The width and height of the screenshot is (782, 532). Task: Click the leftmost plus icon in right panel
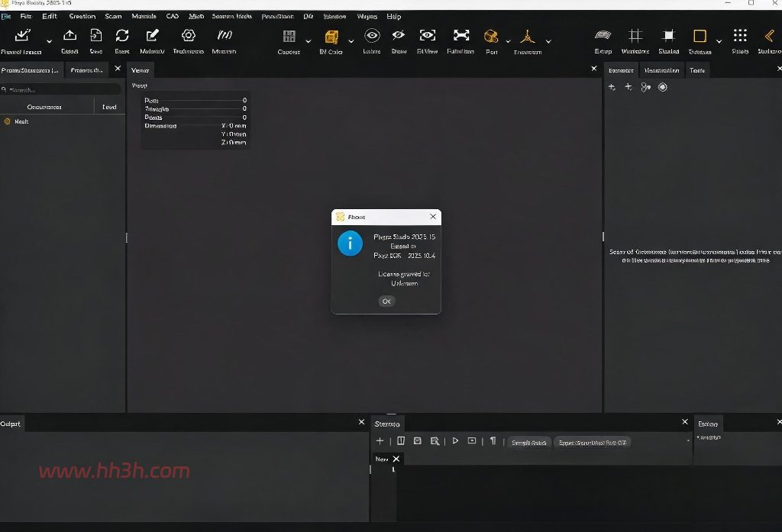[612, 87]
